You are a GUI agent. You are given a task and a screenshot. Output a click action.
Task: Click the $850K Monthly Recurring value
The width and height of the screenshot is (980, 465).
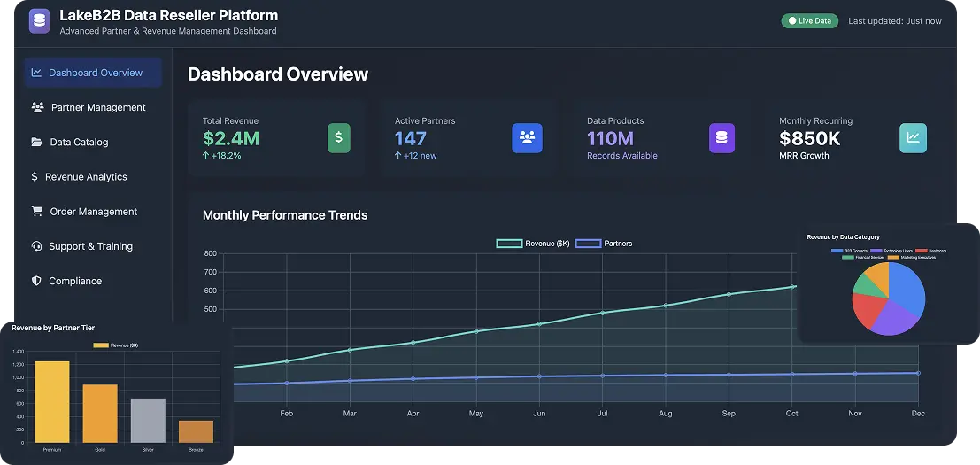(x=810, y=138)
